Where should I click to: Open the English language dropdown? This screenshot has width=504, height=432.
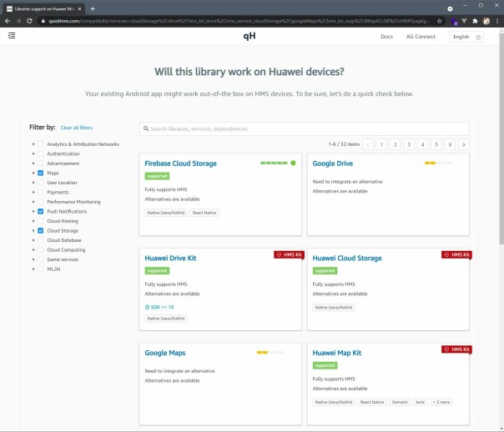point(466,37)
